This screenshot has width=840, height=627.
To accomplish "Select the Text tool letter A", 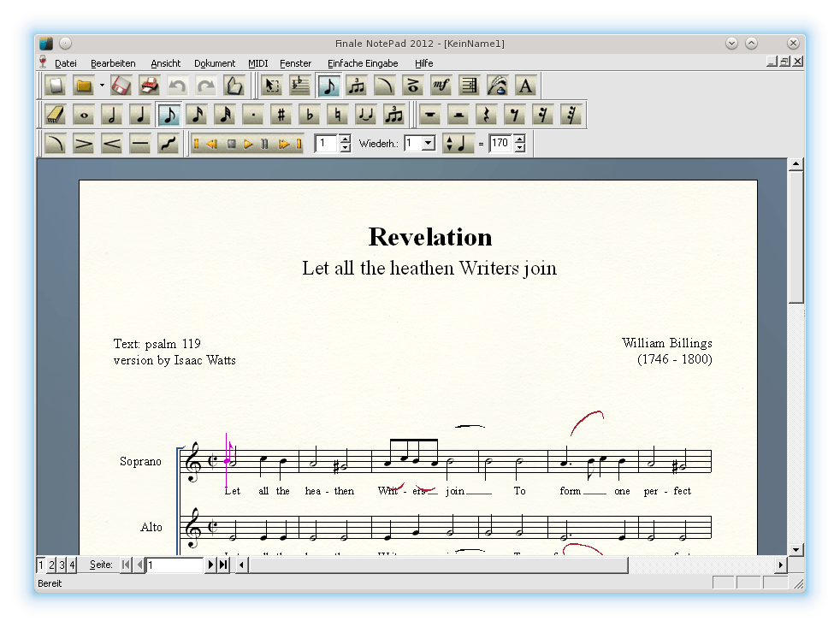I will (525, 86).
